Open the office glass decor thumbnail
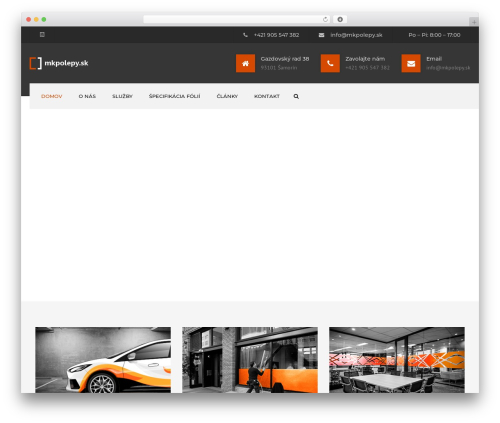This screenshot has width=500, height=423. click(397, 360)
